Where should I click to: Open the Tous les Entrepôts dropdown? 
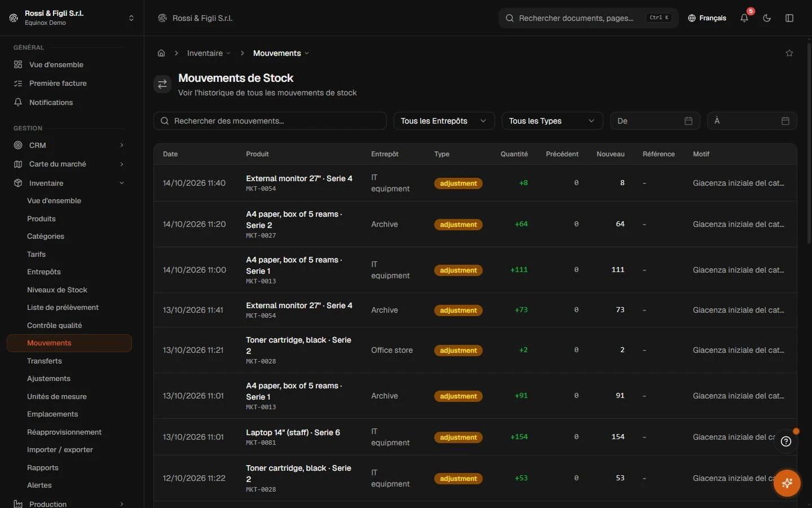click(x=444, y=121)
